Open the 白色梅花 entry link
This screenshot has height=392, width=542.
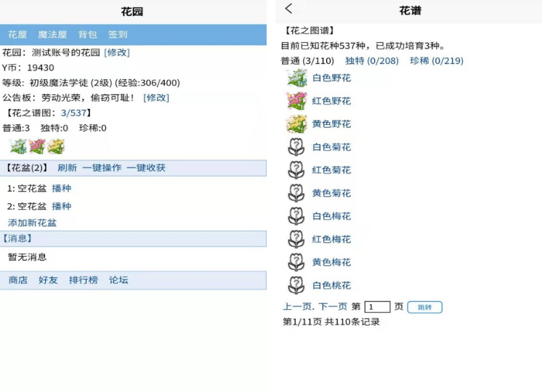tap(331, 216)
